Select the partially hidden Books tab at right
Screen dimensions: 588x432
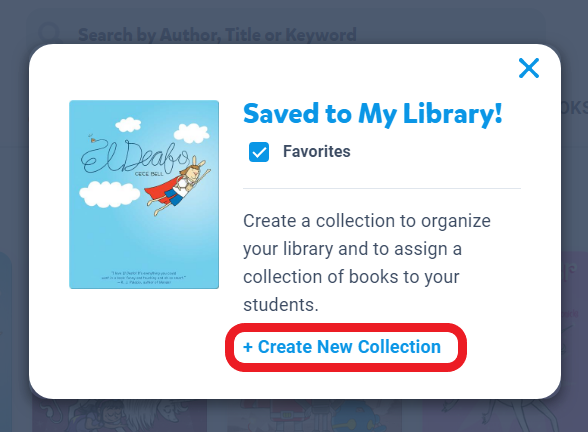tap(574, 108)
